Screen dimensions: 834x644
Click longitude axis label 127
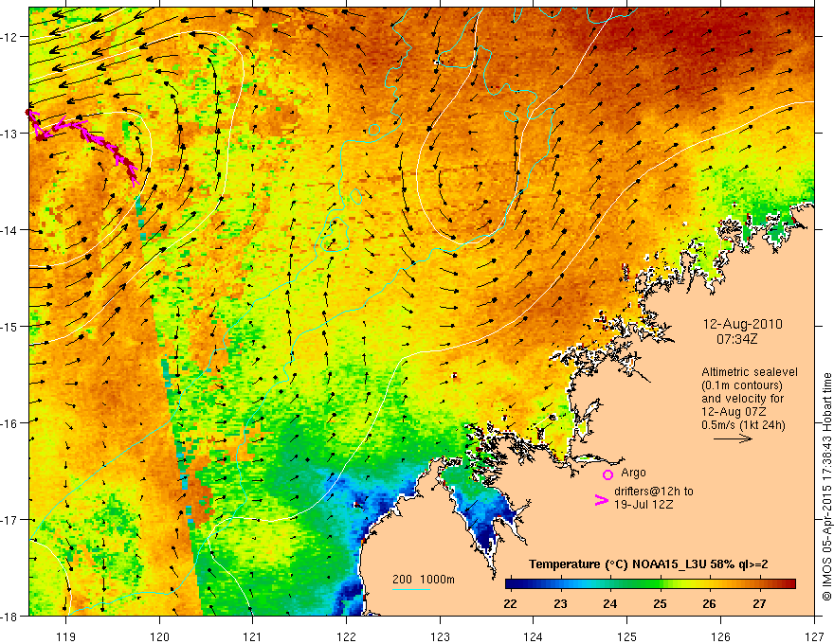coord(814,636)
